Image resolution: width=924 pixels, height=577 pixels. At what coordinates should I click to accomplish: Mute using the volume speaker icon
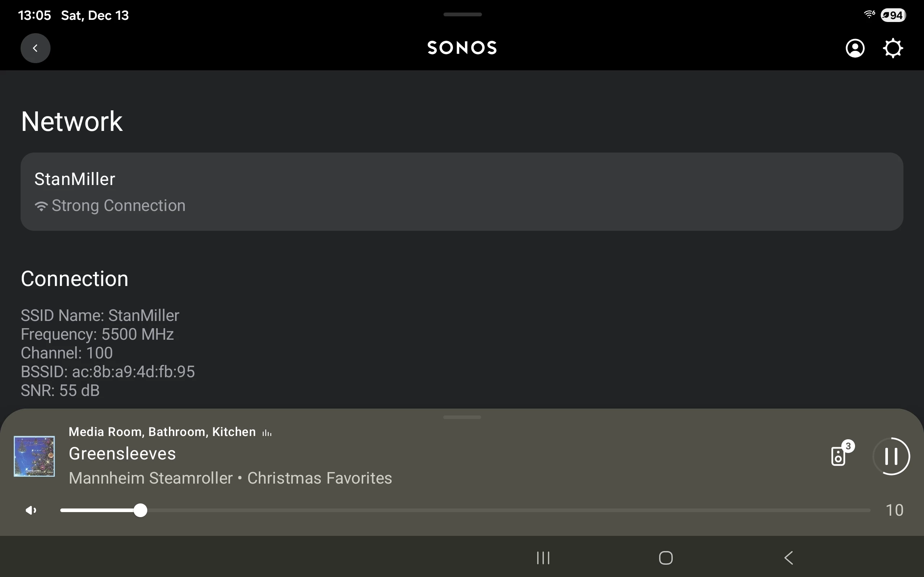31,510
